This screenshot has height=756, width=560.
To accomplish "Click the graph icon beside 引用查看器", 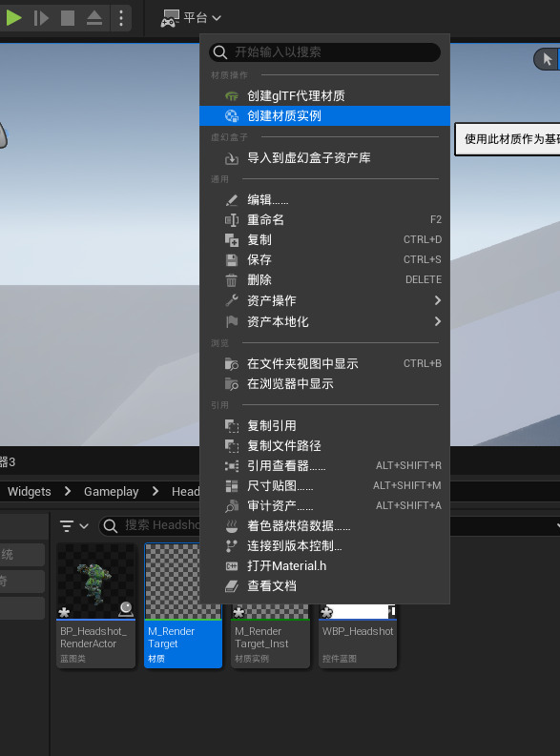I will [232, 466].
